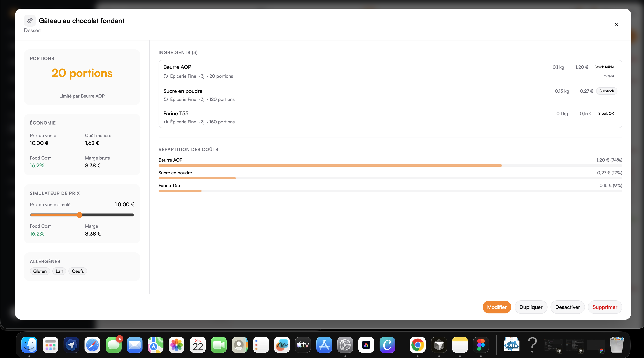Image resolution: width=644 pixels, height=358 pixels.
Task: Click supplier truck icon under Farine T55
Action: click(165, 122)
